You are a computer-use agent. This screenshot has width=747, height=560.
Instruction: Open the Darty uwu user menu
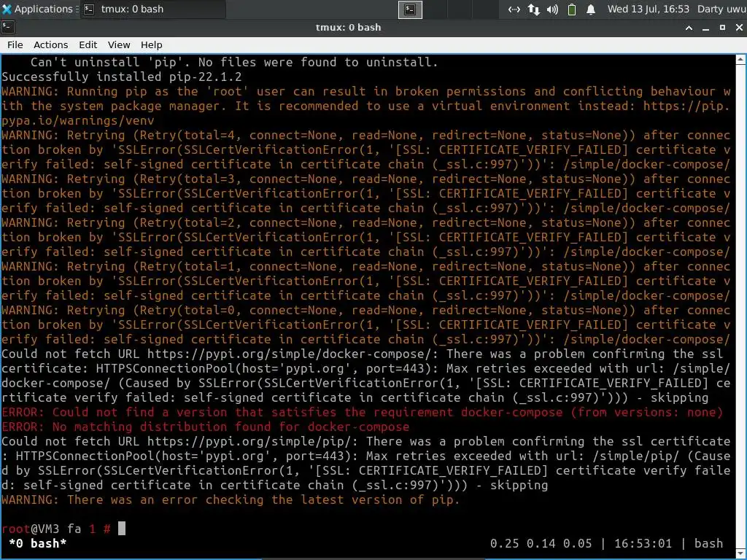click(721, 9)
